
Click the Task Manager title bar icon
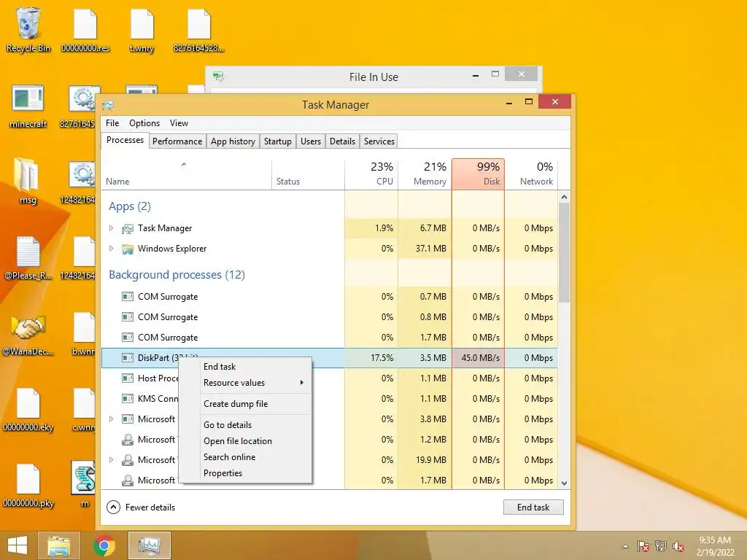click(108, 105)
